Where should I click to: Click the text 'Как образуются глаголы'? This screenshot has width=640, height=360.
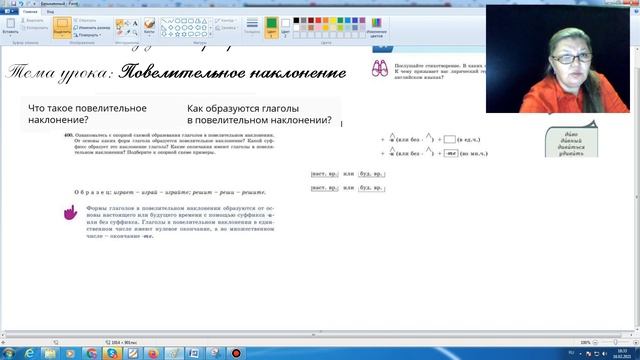coord(243,109)
